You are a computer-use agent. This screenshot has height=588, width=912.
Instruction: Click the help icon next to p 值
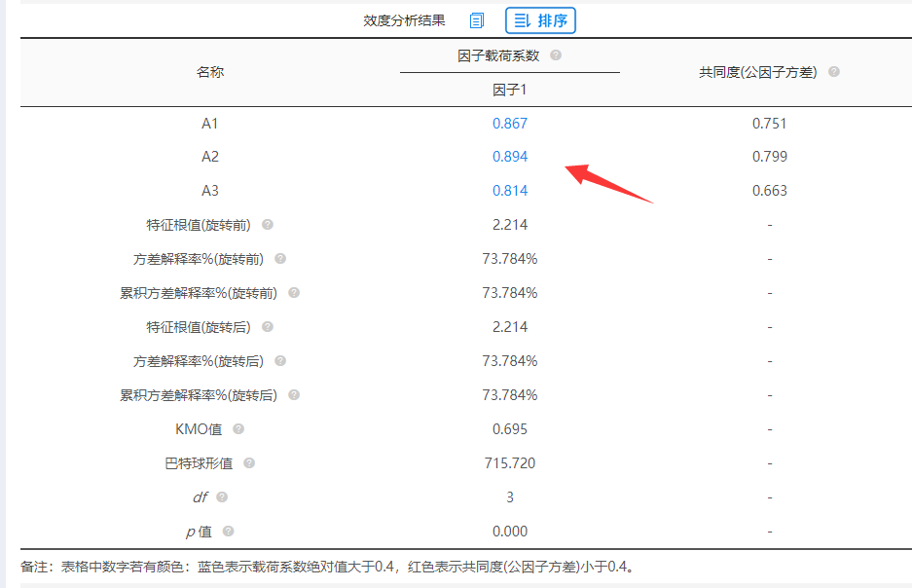click(228, 532)
